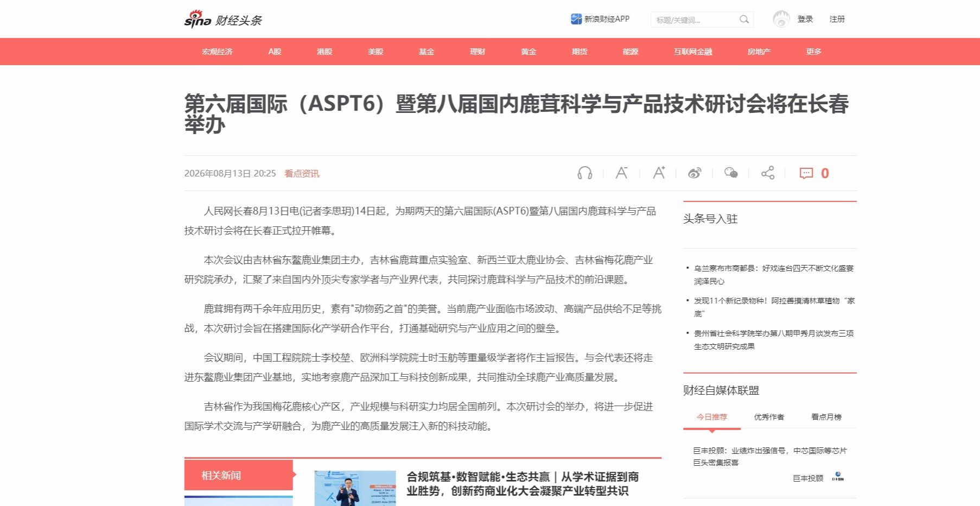Viewport: 980px width, 506px height.
Task: Open the 美股 nav item
Action: click(376, 52)
